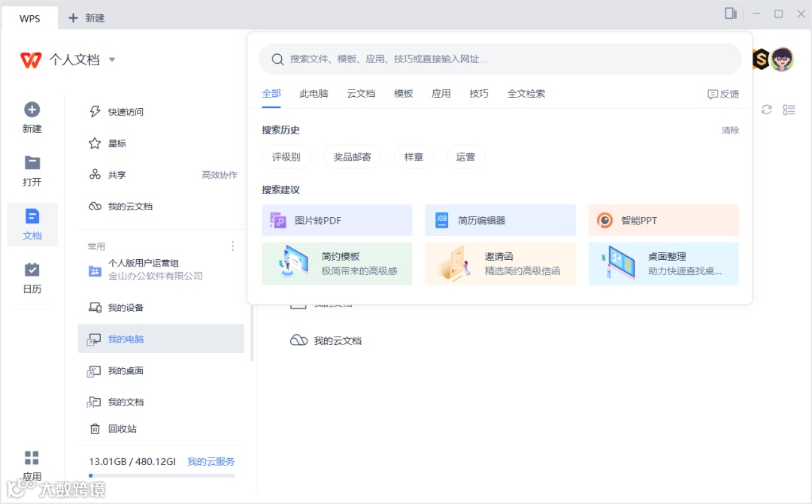Open 我的云文档 in main list
812x504 pixels.
tap(326, 340)
